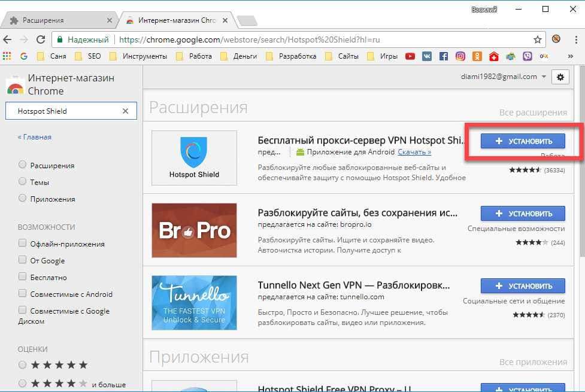Select the five-star rating filter
Image resolution: width=585 pixels, height=392 pixels.
coord(22,365)
